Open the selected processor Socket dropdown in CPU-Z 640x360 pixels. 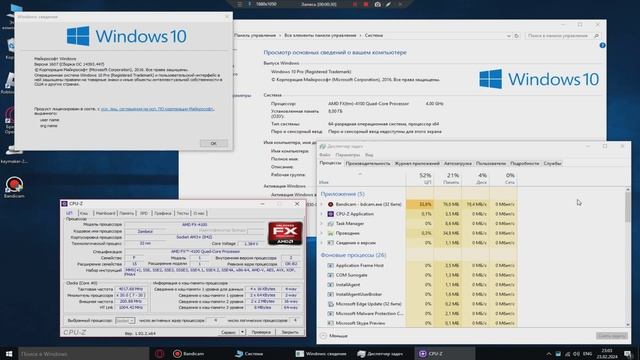125,321
